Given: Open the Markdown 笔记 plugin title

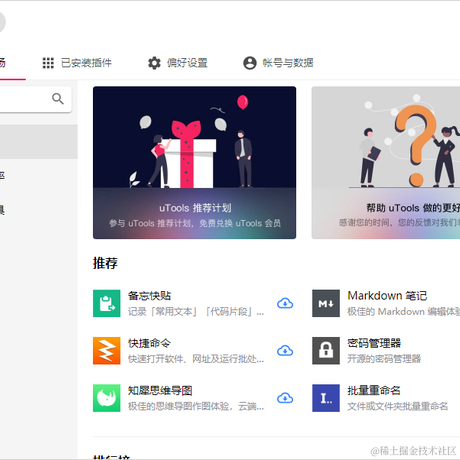Looking at the screenshot, I should pos(387,296).
